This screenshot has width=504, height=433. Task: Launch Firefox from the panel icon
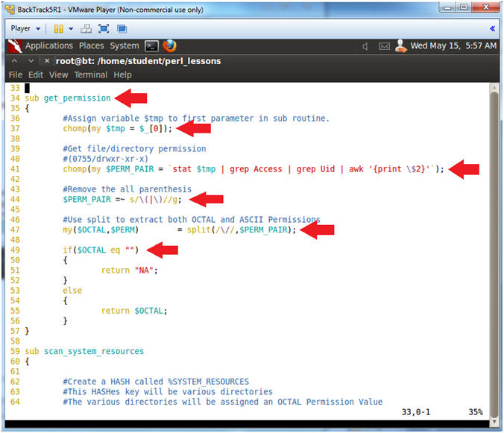(x=169, y=46)
